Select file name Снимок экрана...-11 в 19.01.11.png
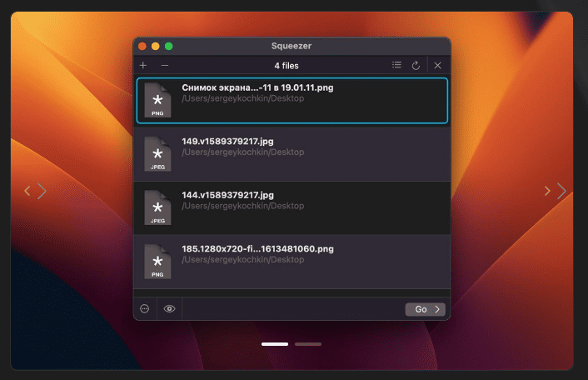 257,87
